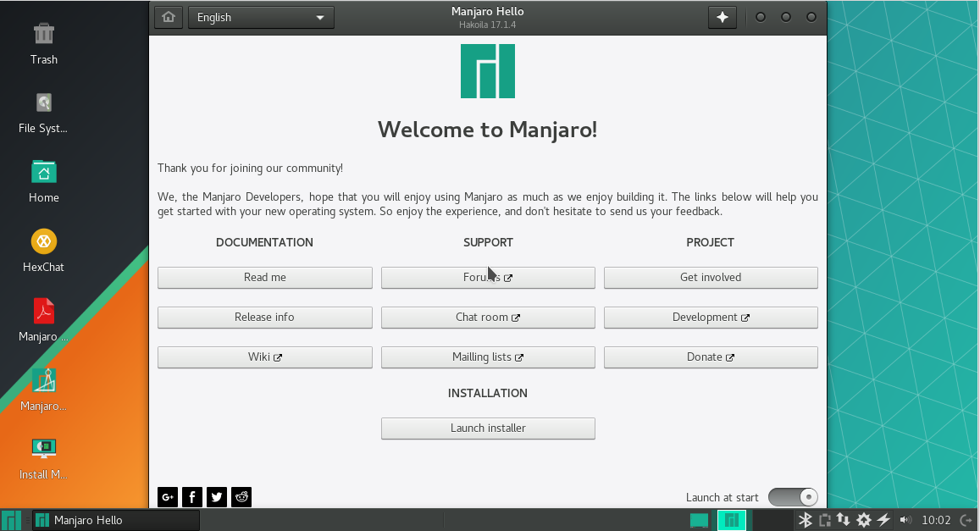This screenshot has height=531, width=980.
Task: Open Manjaro's Twitter page via its icon
Action: pos(216,497)
